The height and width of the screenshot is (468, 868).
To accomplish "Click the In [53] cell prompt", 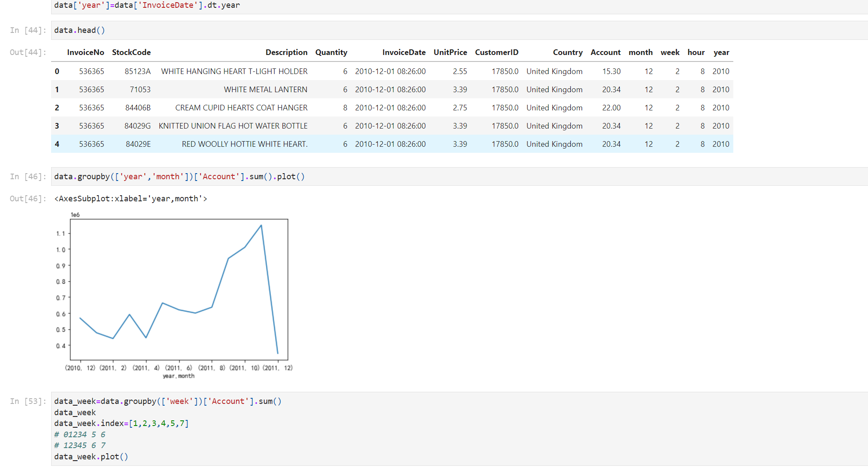I will click(28, 401).
